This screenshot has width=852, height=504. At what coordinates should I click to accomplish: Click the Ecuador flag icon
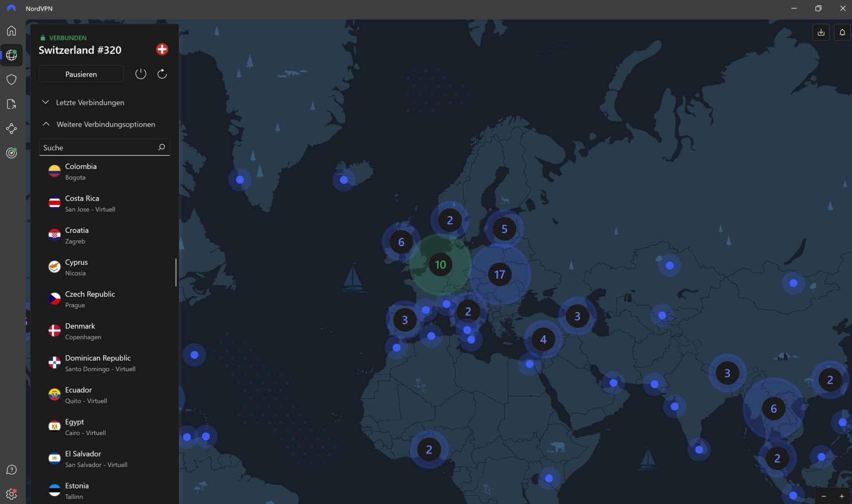(55, 394)
